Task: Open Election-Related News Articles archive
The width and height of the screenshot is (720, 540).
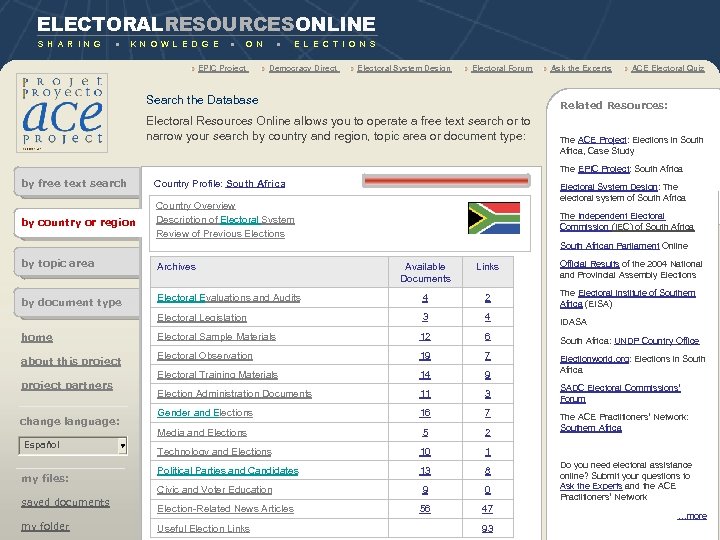Action: tap(225, 509)
